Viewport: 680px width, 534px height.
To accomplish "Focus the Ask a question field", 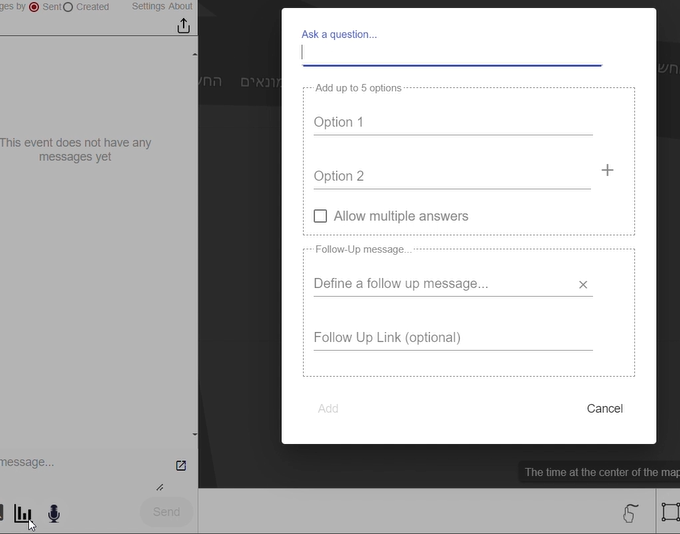I will coord(452,52).
